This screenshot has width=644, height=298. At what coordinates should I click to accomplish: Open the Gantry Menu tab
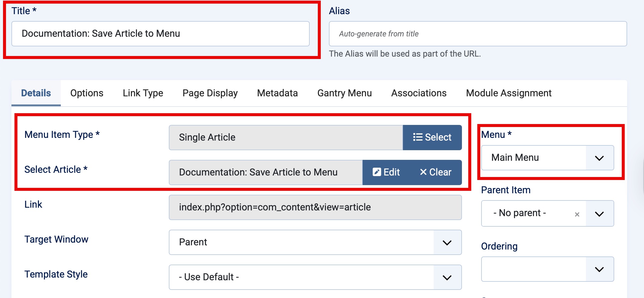pos(344,93)
